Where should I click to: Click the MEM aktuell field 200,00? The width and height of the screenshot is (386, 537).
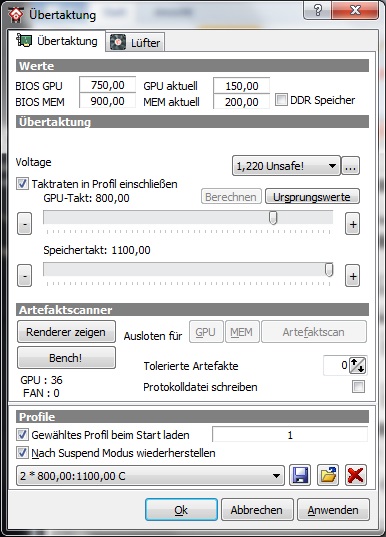coord(241,101)
